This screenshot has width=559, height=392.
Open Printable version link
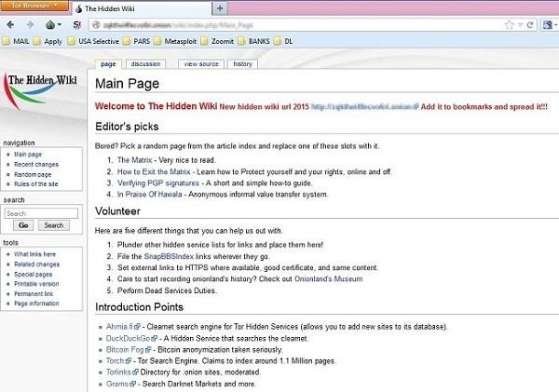click(36, 284)
